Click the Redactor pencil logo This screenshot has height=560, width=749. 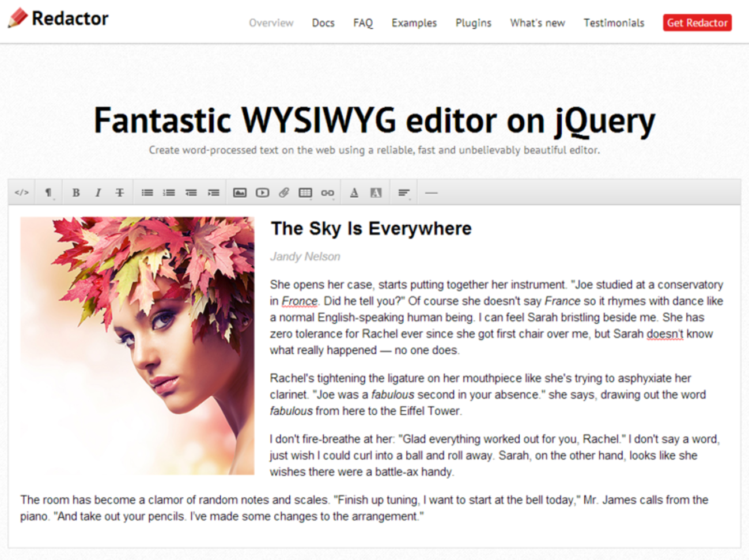[x=17, y=18]
